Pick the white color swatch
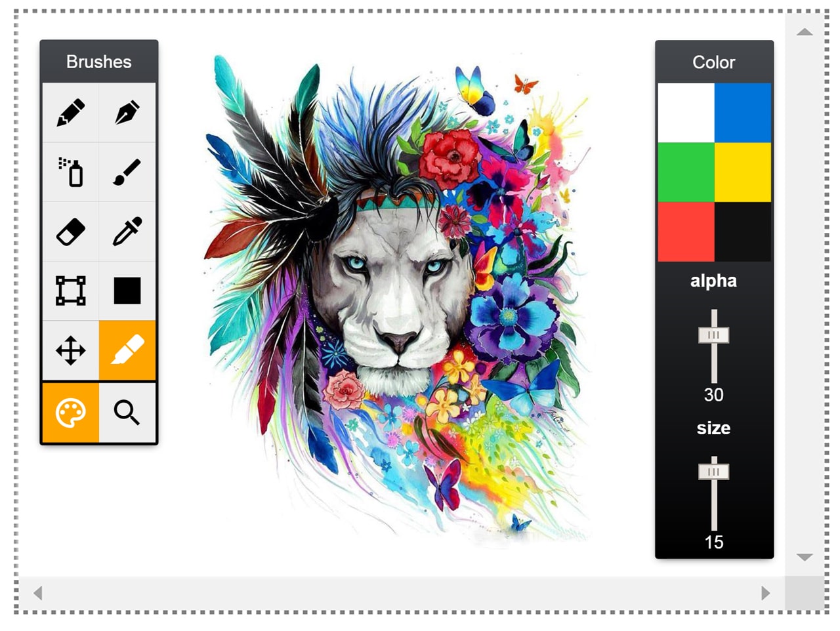The width and height of the screenshot is (840, 631). (686, 113)
